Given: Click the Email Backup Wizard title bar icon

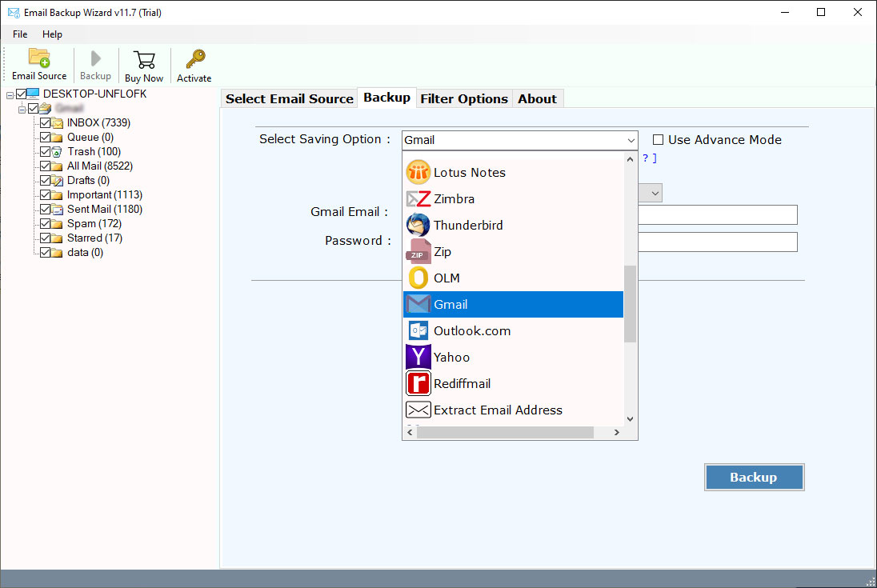Looking at the screenshot, I should [x=14, y=12].
